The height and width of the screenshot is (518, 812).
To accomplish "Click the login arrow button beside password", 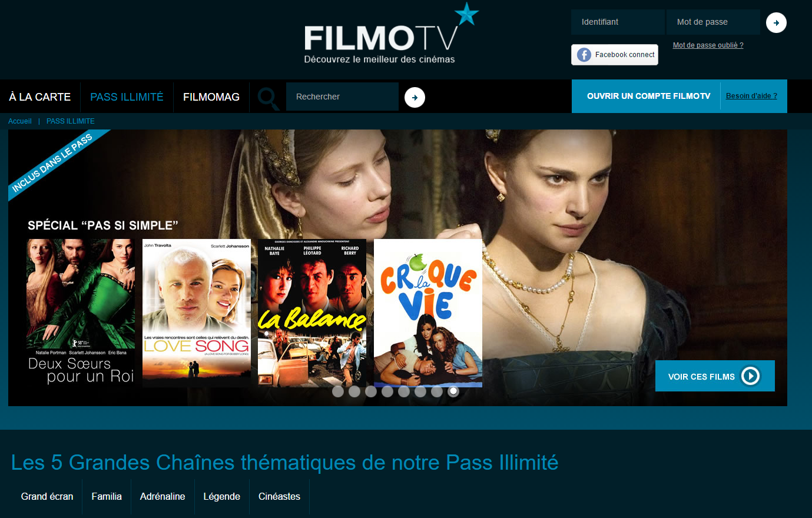I will pyautogui.click(x=776, y=22).
